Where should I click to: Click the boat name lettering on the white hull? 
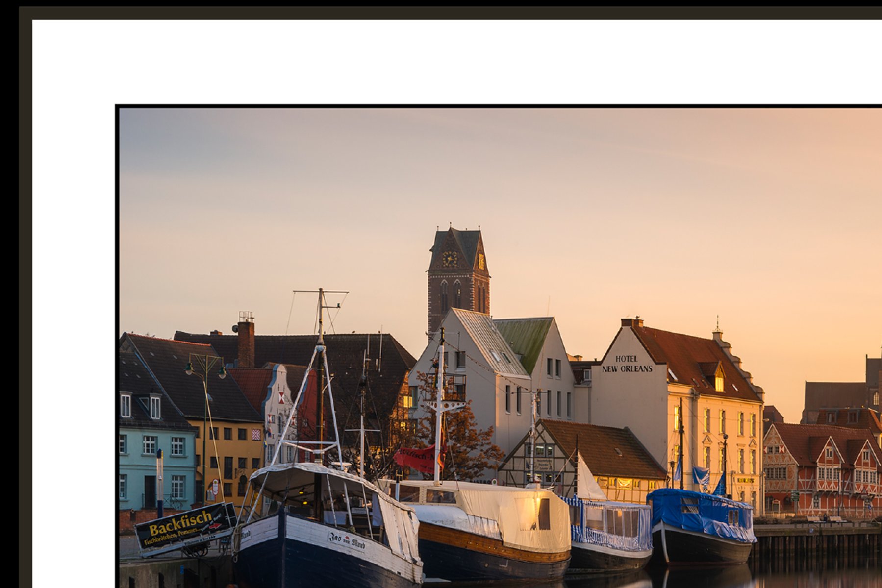point(347,540)
